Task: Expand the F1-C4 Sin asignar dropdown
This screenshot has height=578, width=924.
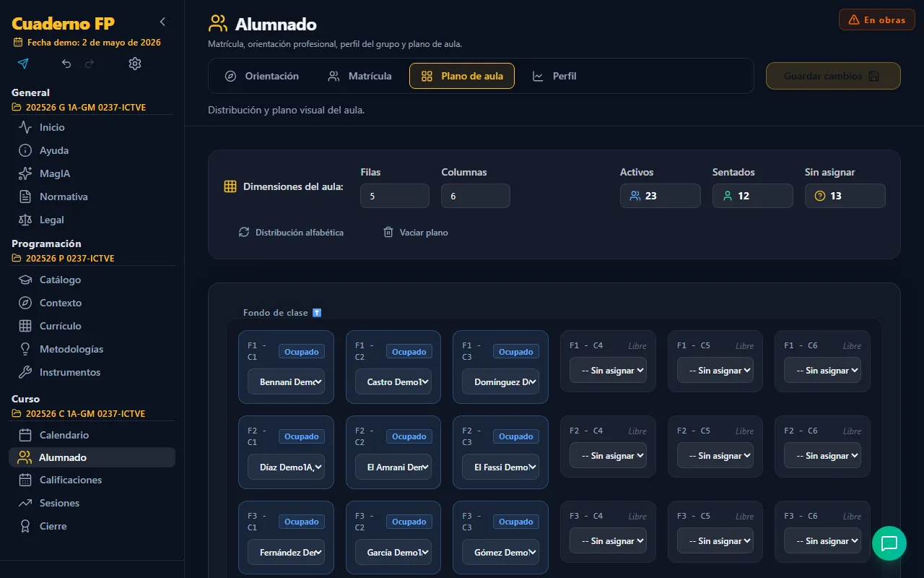Action: 608,371
